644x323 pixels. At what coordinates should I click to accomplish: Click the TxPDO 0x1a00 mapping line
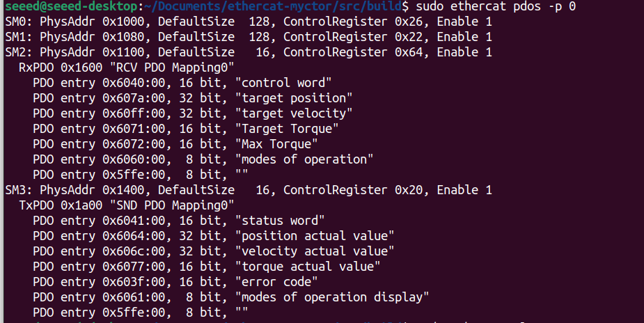[126, 205]
